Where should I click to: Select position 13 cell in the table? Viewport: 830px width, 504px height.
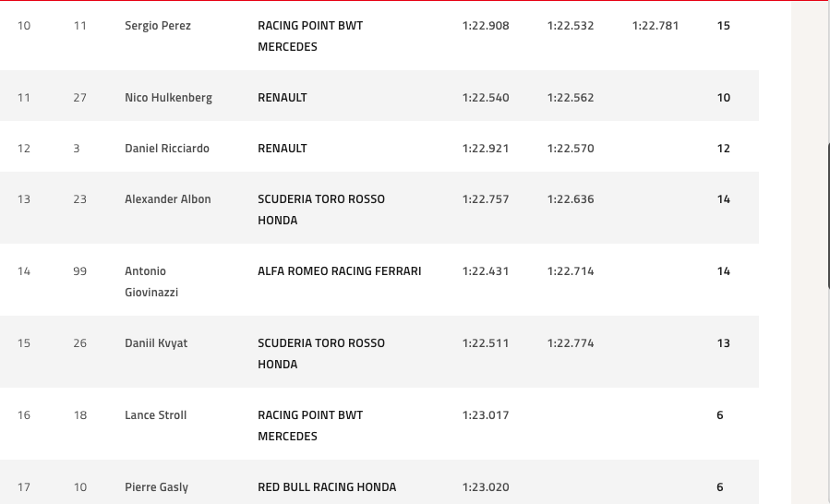coord(24,199)
